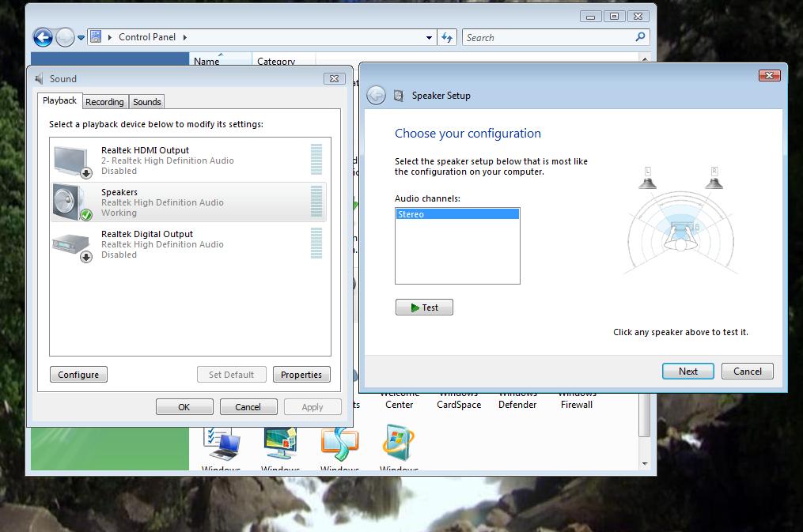
Task: Open the Windows Update flag icon
Action: (399, 443)
